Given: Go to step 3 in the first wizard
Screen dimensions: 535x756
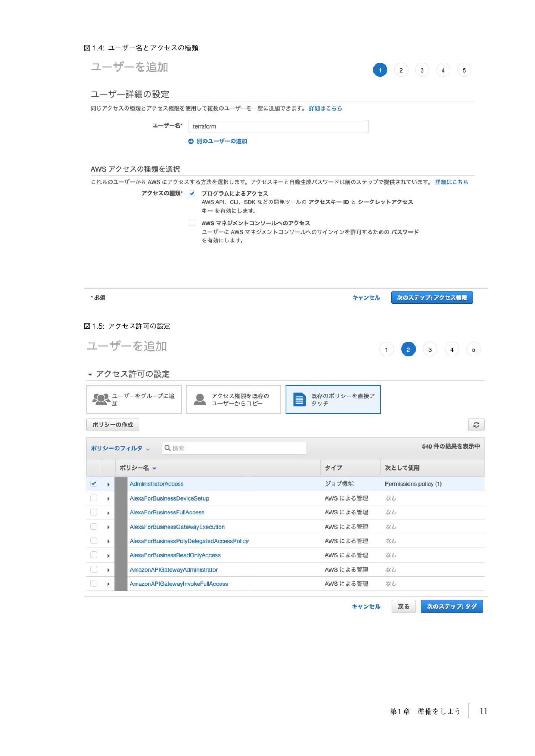Looking at the screenshot, I should [422, 70].
